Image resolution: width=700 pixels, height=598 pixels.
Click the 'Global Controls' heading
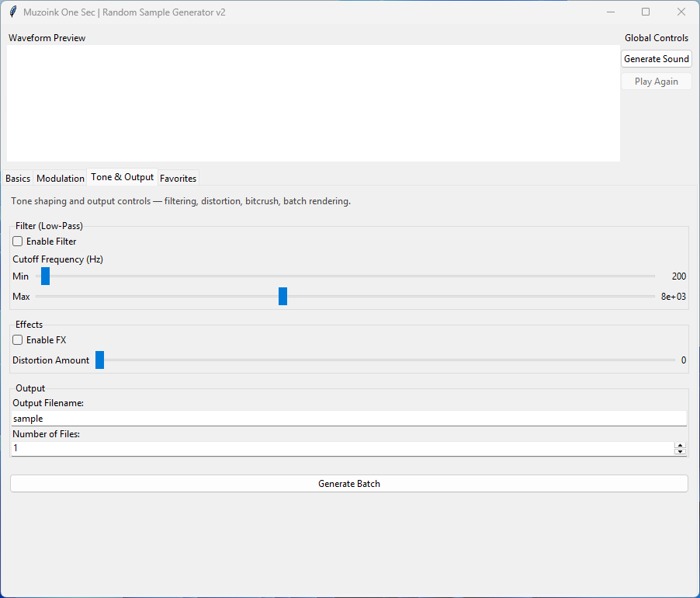657,38
